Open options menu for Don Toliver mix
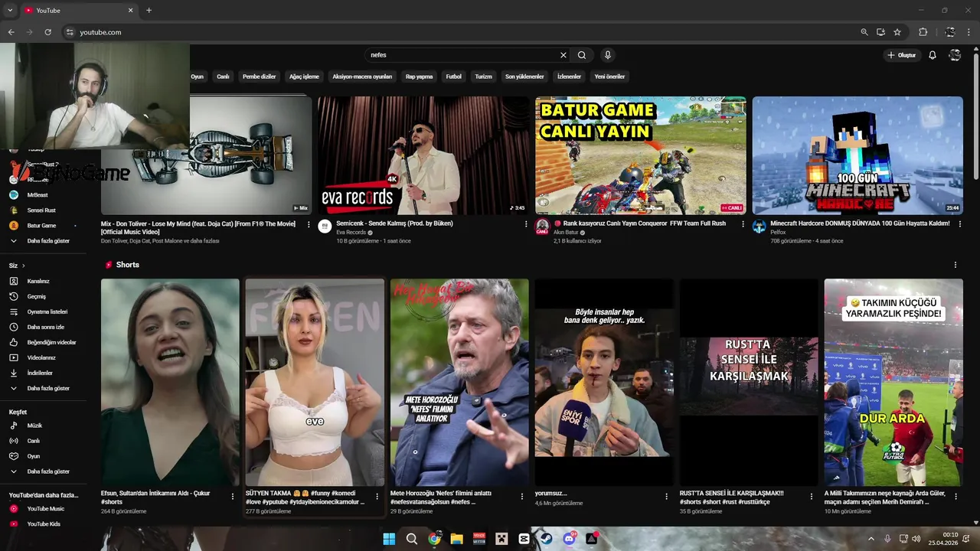This screenshot has width=980, height=551. [309, 224]
